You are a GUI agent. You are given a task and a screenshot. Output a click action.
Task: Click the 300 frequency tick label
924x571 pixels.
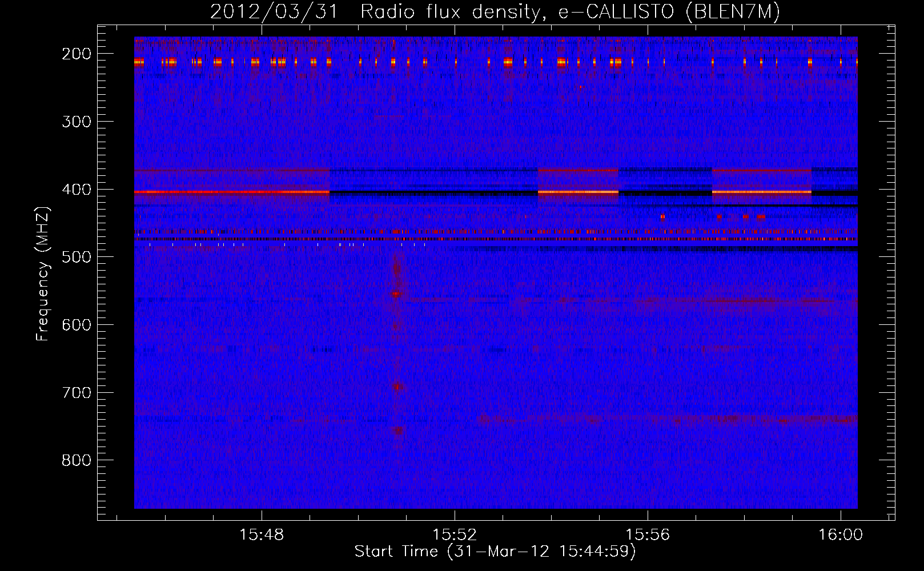[77, 122]
